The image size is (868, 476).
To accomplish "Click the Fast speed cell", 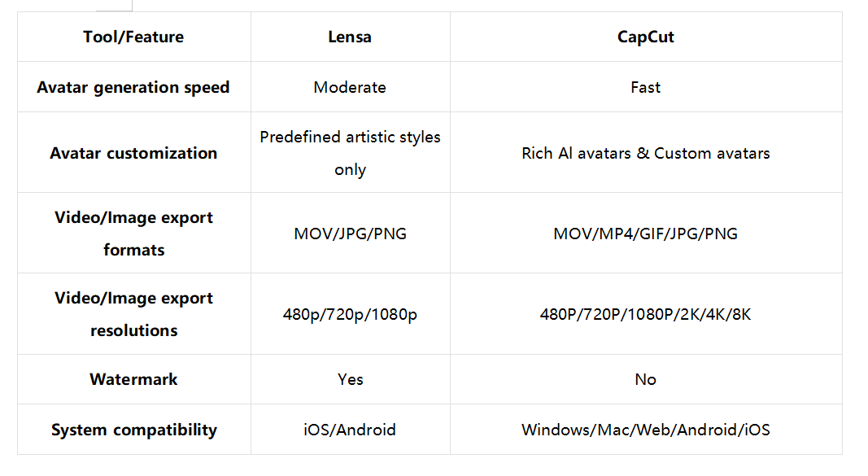I will (645, 87).
